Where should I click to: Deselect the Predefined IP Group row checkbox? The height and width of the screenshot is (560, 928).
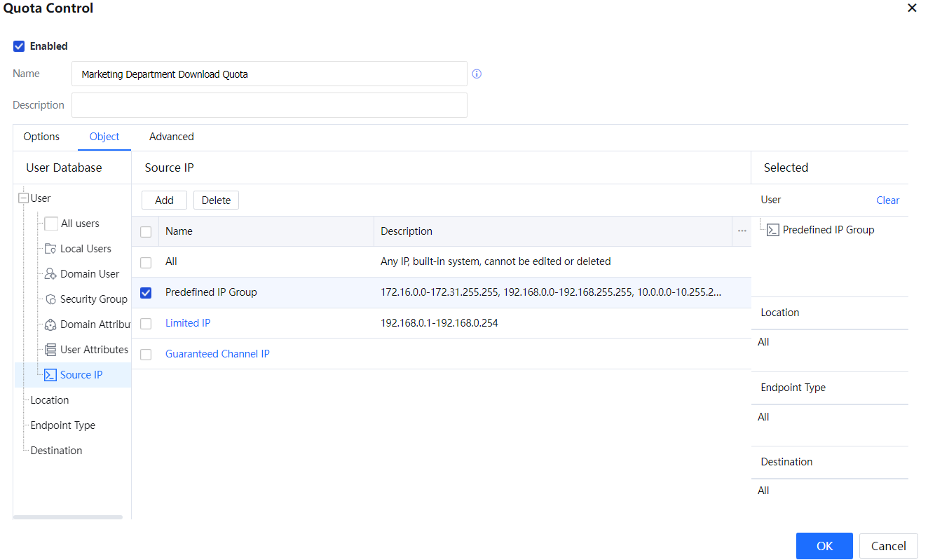pyautogui.click(x=146, y=293)
